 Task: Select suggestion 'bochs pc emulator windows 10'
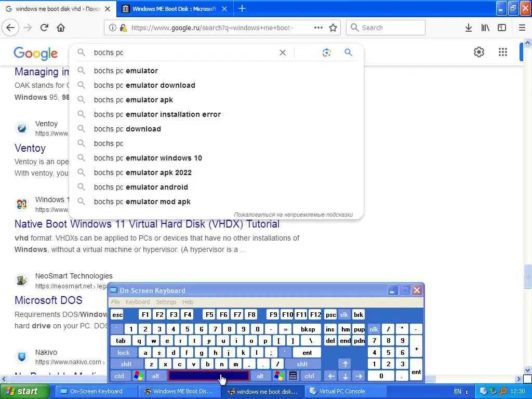click(x=216, y=158)
